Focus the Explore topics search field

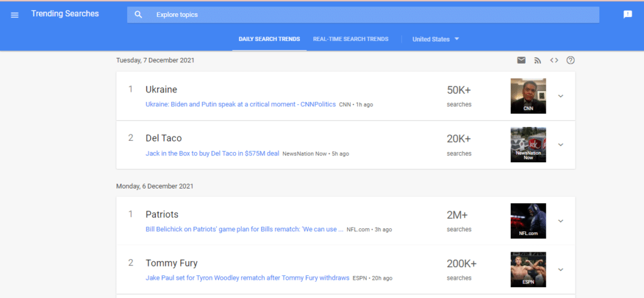tap(363, 15)
